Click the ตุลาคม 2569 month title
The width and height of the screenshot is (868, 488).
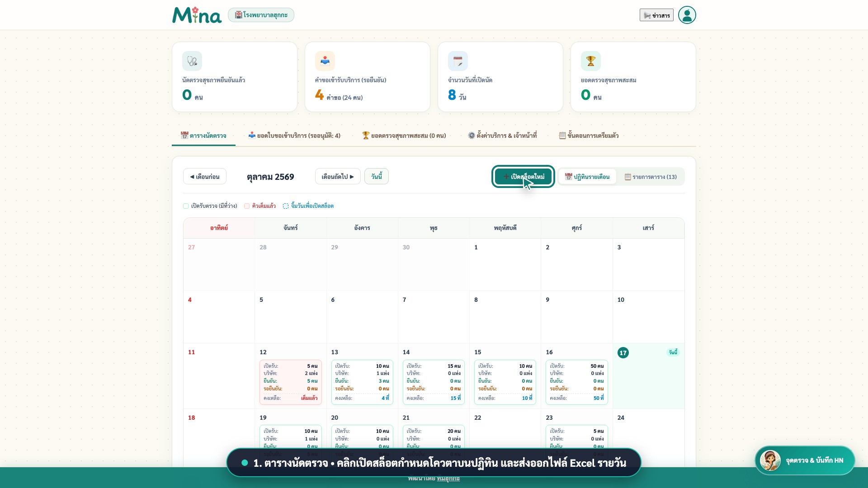click(270, 177)
